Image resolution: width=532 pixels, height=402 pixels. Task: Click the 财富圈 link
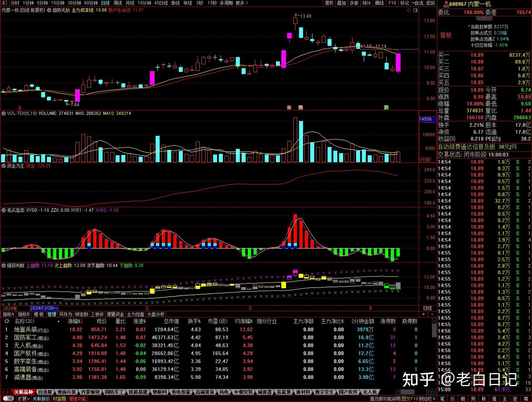(x=59, y=399)
